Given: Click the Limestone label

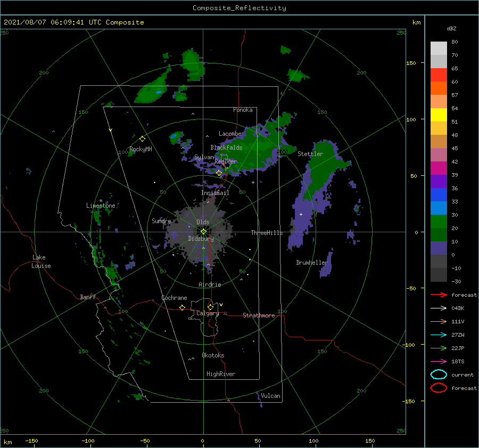Looking at the screenshot, I should click(x=101, y=206).
